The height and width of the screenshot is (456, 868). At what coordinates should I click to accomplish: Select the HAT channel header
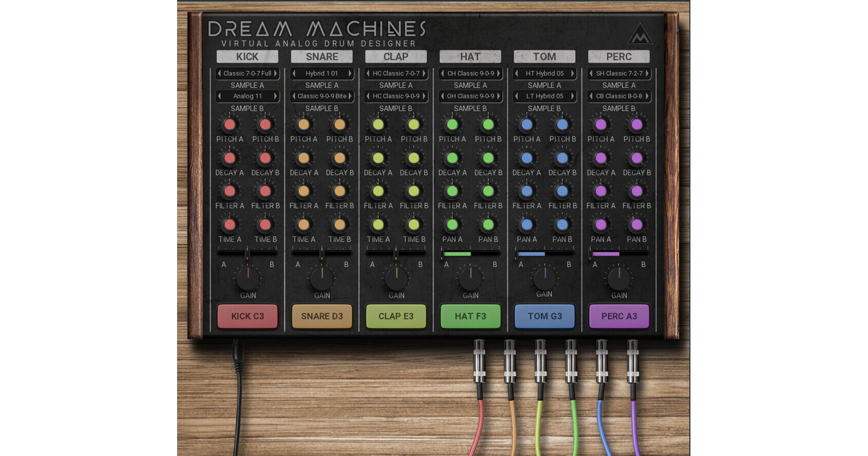[470, 56]
